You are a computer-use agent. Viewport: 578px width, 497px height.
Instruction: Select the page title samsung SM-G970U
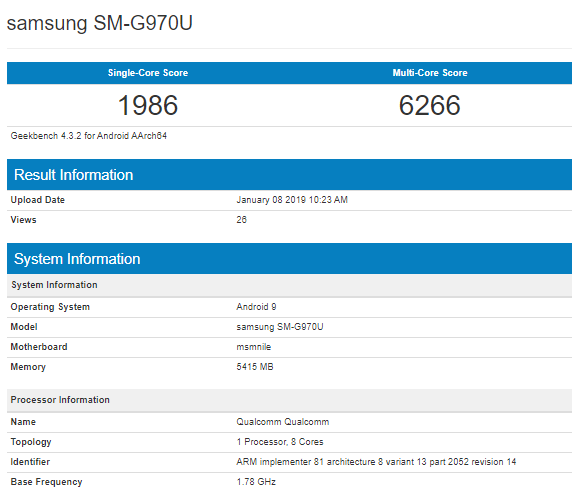tap(100, 24)
